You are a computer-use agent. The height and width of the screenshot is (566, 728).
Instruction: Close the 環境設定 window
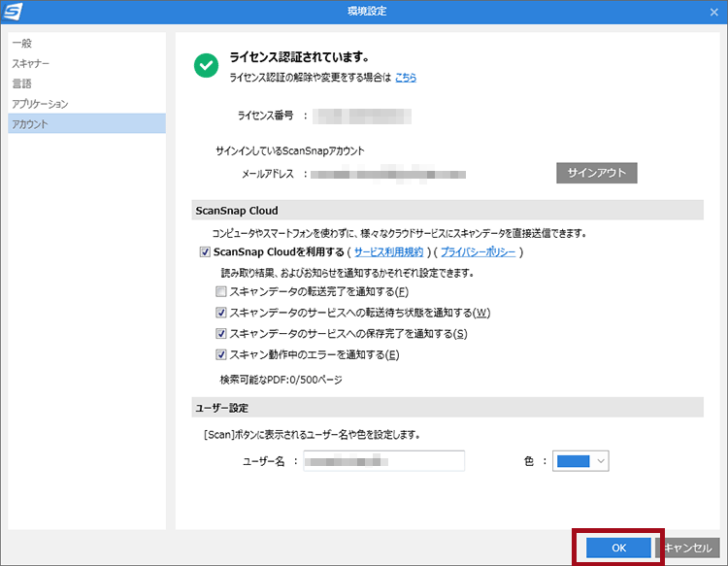(714, 12)
